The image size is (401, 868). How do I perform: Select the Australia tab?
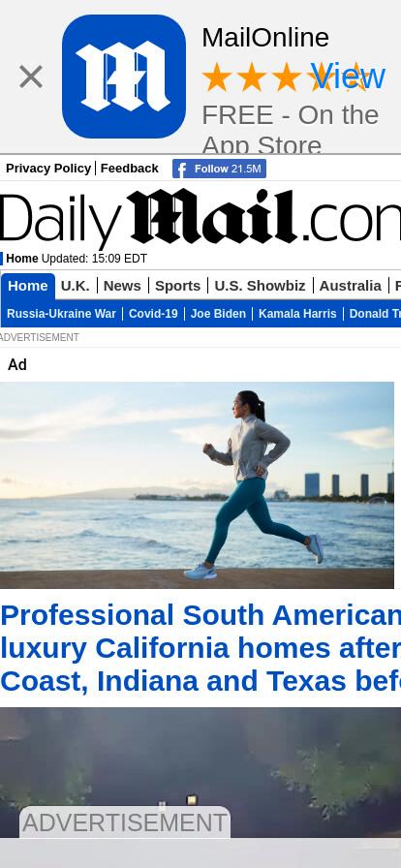click(350, 286)
